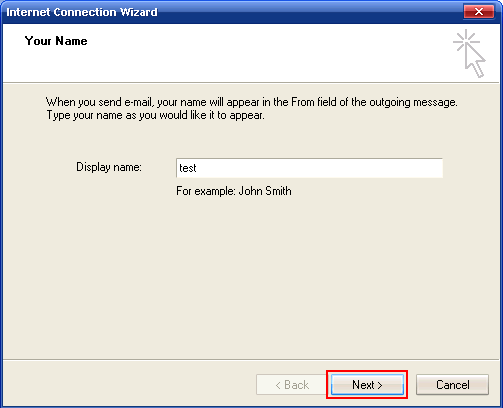This screenshot has width=503, height=408.
Task: Click the starburst above the arrow icon
Action: (x=466, y=40)
